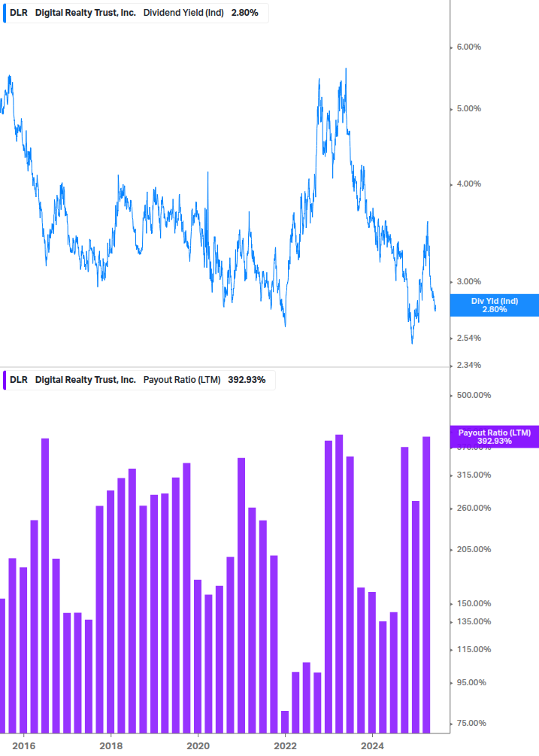Click the 95.00% payout axis label
The height and width of the screenshot is (756, 539).
pos(471,683)
